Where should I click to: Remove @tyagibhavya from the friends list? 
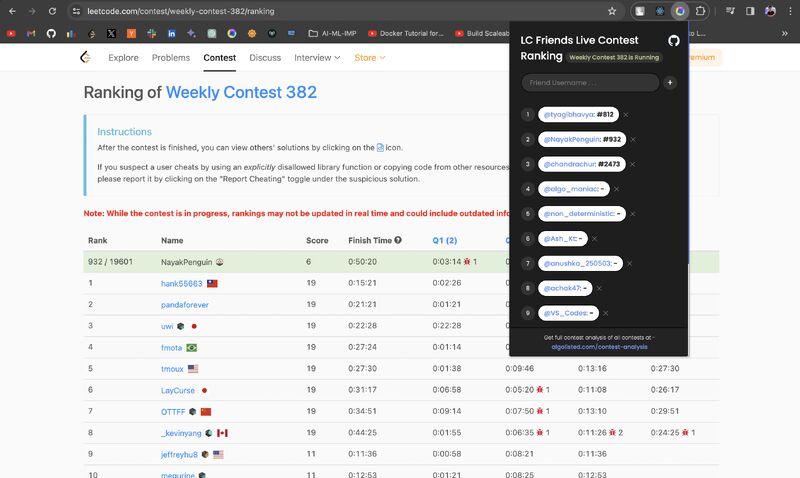click(x=626, y=115)
